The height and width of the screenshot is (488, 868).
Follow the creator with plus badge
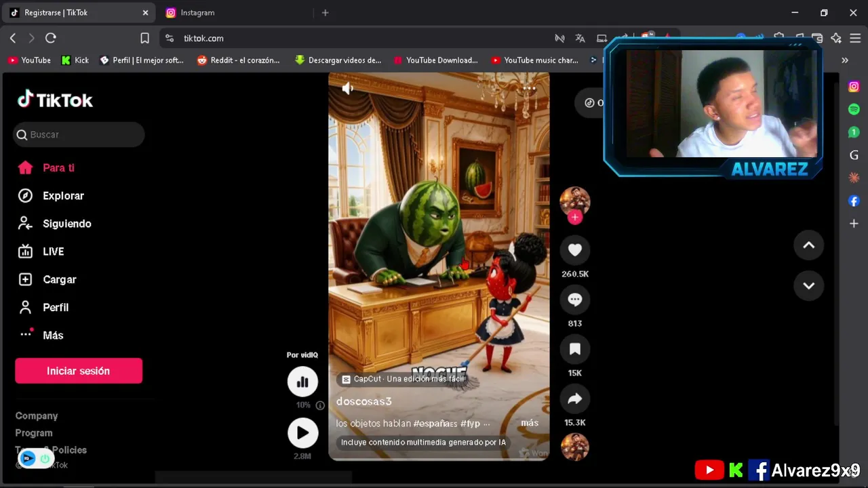(575, 217)
